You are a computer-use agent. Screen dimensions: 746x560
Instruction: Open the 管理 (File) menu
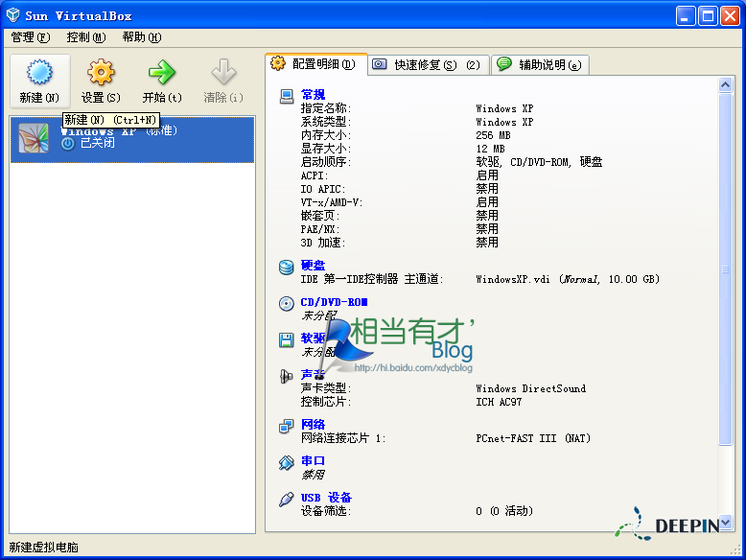[x=30, y=37]
